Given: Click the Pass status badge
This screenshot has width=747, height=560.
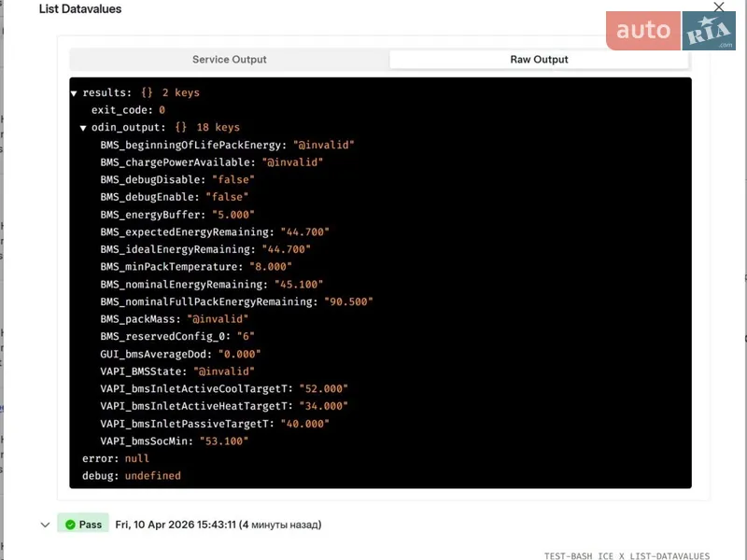Looking at the screenshot, I should (x=83, y=525).
